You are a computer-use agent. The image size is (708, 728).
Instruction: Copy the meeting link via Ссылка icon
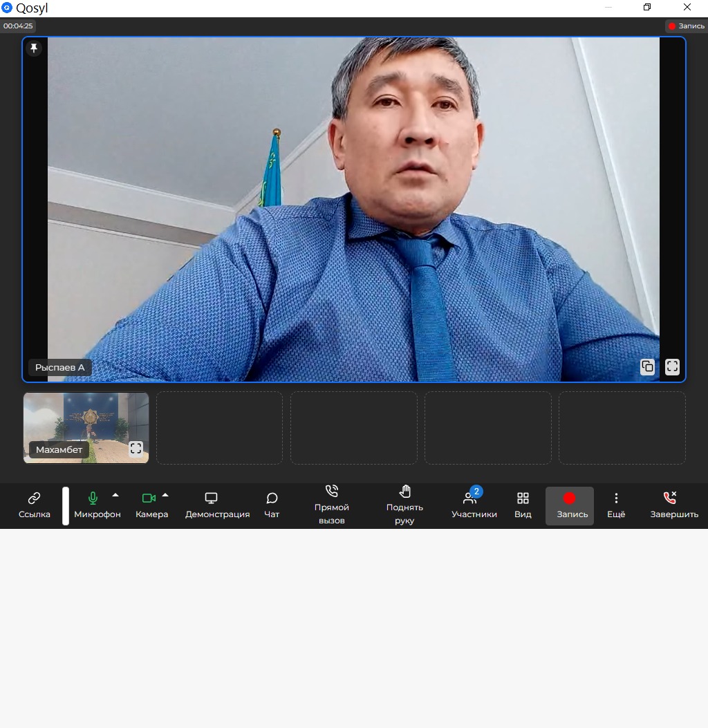coord(34,498)
